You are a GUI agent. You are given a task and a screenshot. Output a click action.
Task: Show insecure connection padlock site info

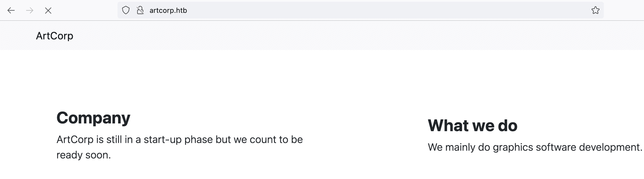140,10
